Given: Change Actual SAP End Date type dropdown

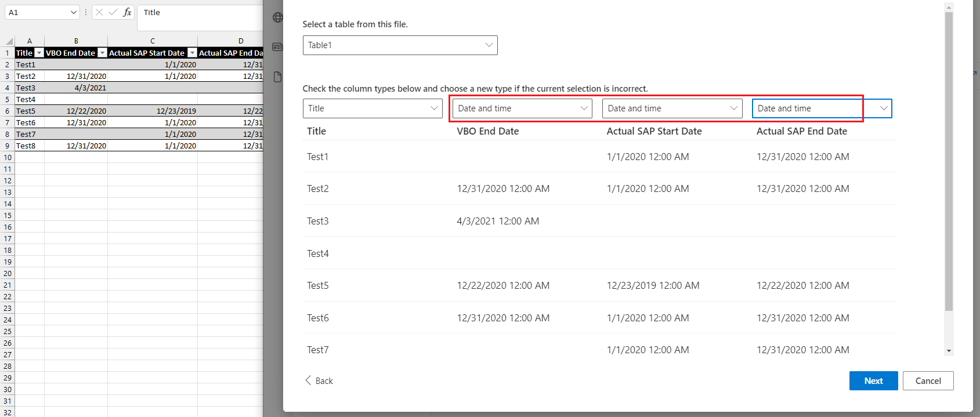Looking at the screenshot, I should coord(822,108).
